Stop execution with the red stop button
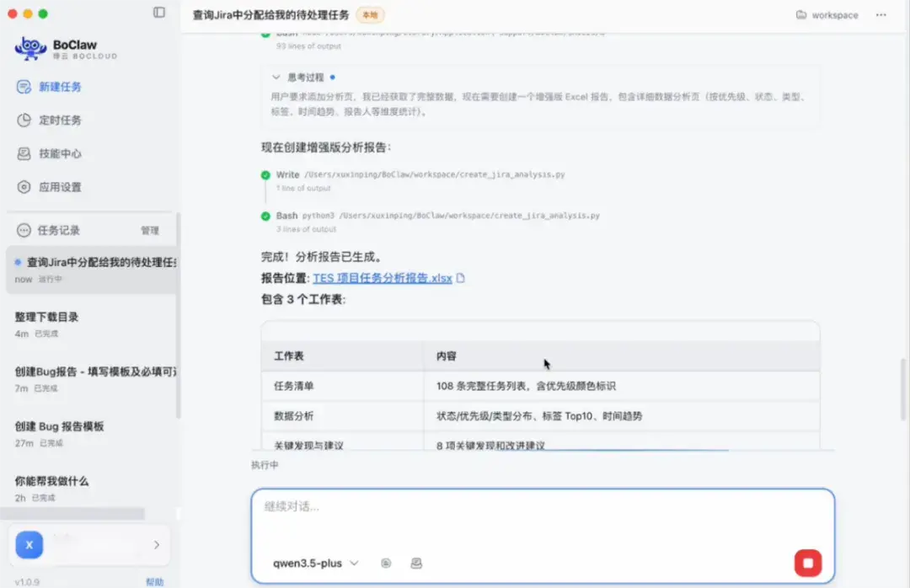The width and height of the screenshot is (910, 588). [808, 563]
